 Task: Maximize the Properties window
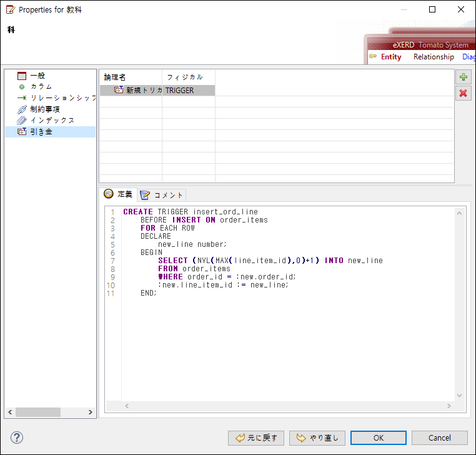point(432,9)
